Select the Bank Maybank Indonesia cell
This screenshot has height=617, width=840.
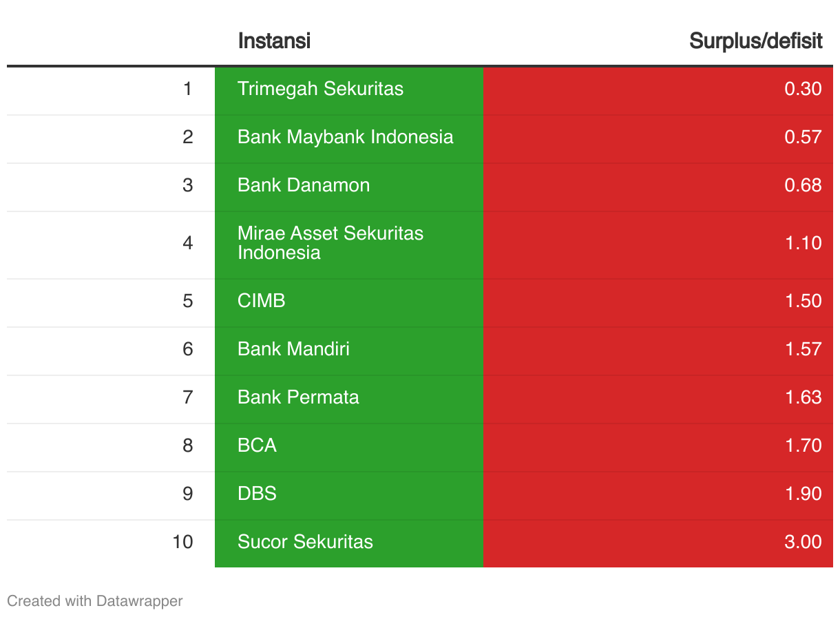click(x=349, y=138)
